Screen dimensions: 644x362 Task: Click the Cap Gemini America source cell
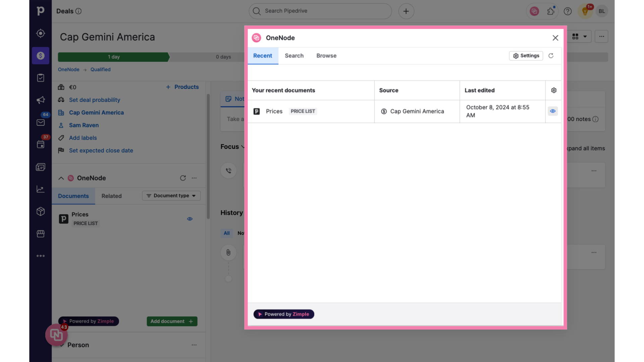(417, 111)
